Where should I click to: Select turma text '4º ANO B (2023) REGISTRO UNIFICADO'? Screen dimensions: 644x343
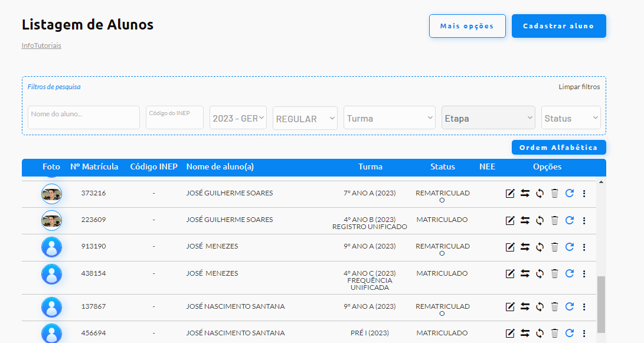coord(370,223)
